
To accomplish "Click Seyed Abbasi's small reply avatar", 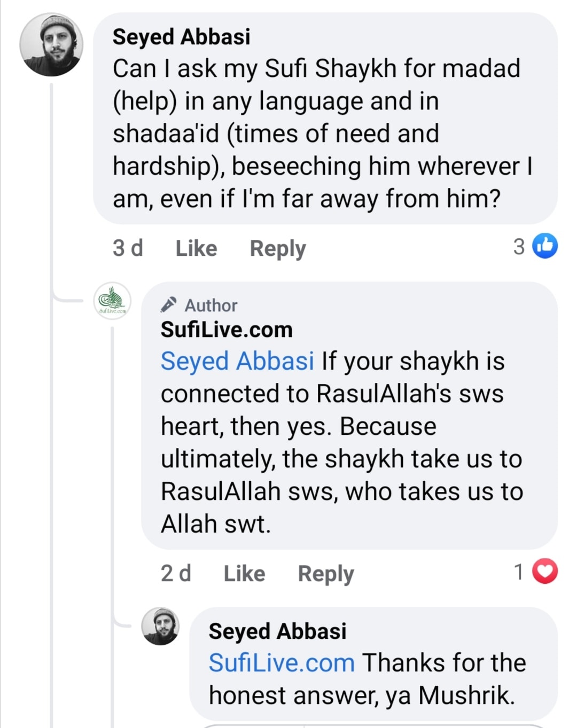I will click(x=160, y=627).
